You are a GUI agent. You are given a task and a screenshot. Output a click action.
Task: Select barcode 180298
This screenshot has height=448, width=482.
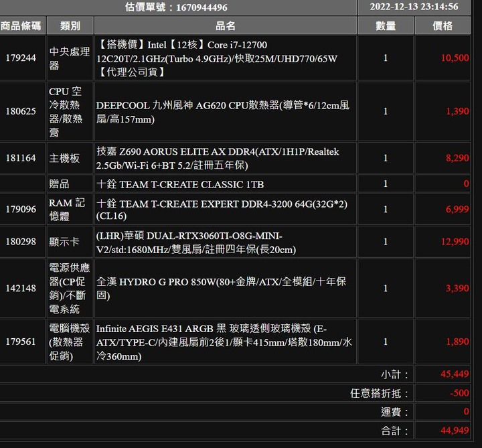click(21, 242)
